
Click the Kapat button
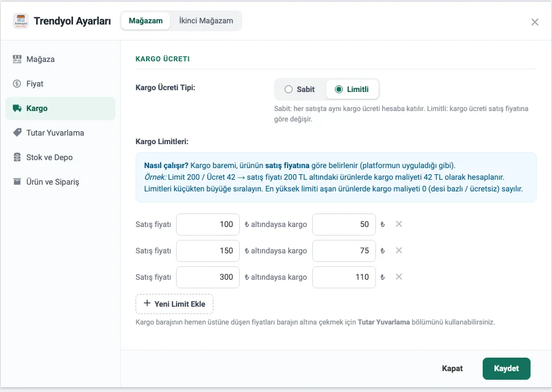point(453,369)
